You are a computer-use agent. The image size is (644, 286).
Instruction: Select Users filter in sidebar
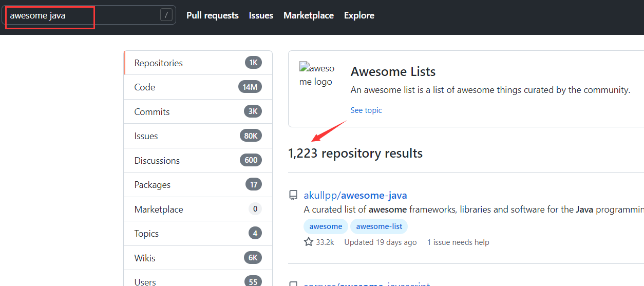(198, 278)
